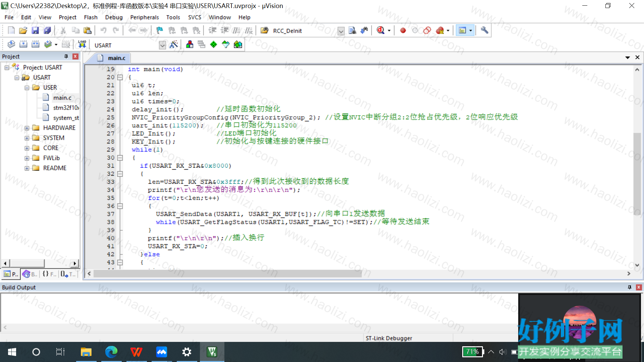Start the debug session with the magnifier 'd' icon

(380, 31)
